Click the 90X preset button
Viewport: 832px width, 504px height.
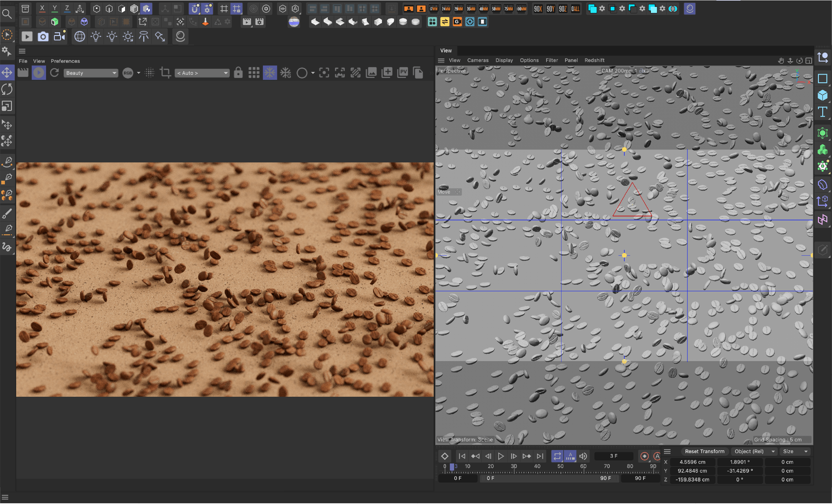(x=538, y=9)
